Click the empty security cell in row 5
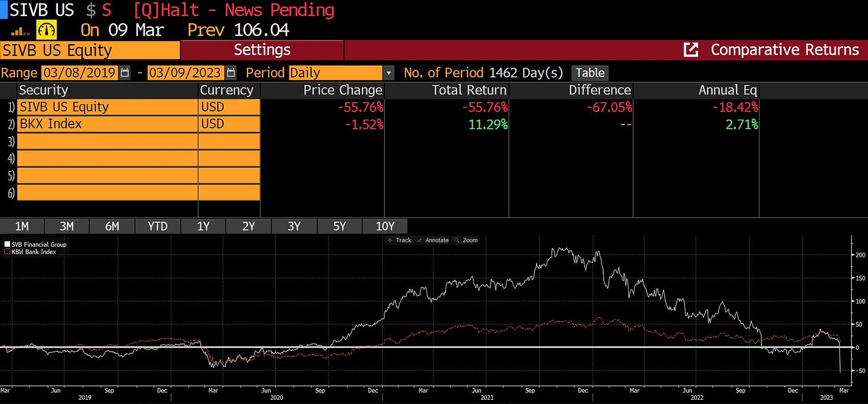Screen dimensions: 868x404 coord(108,175)
